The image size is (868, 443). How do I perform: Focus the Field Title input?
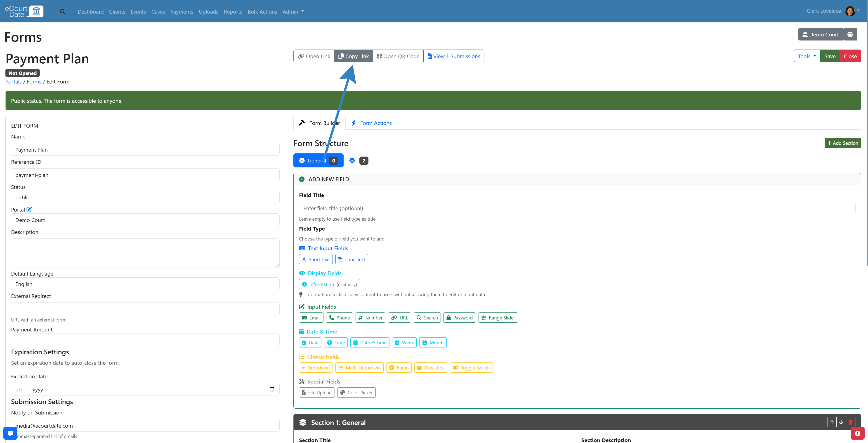[577, 208]
